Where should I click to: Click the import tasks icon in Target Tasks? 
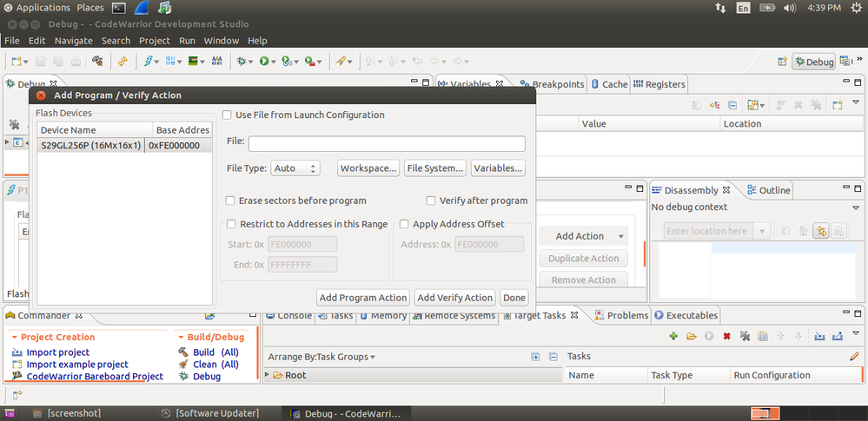tap(819, 336)
